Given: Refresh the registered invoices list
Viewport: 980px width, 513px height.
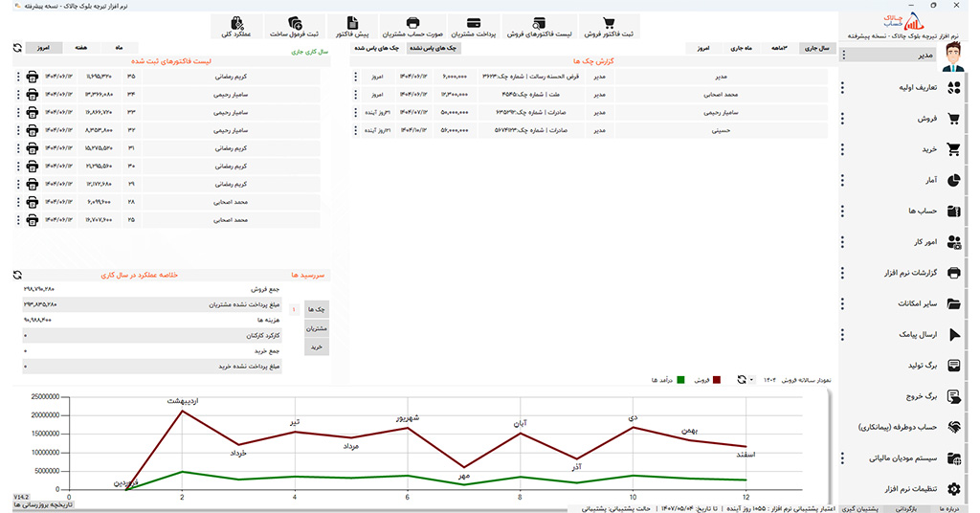Looking at the screenshot, I should click(x=17, y=48).
